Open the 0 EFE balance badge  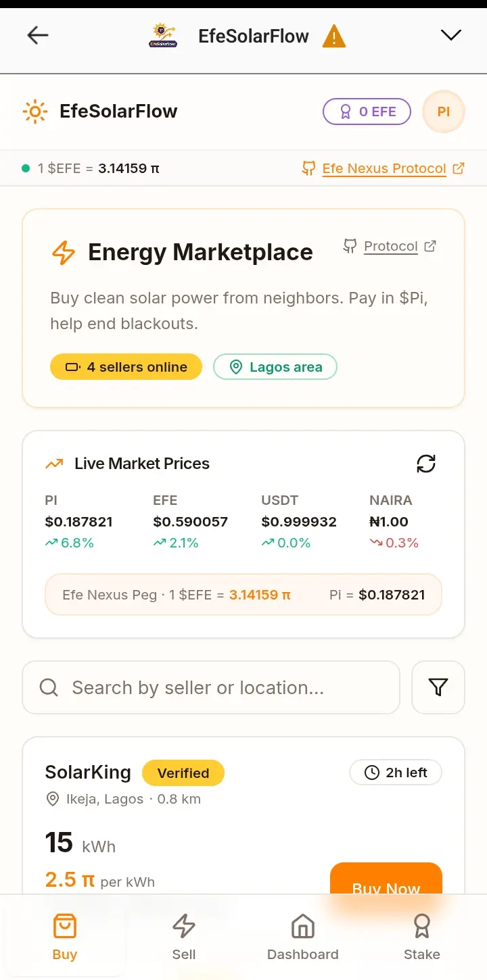[367, 112]
